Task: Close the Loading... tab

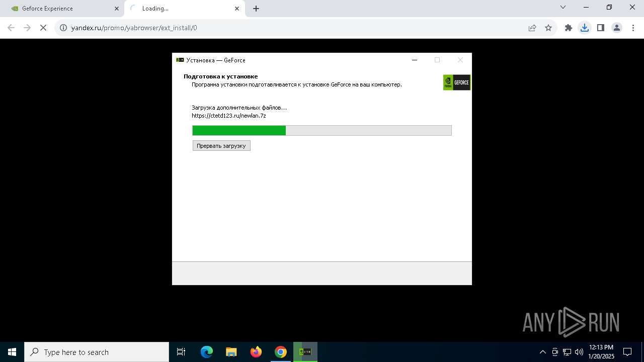Action: 237,9
